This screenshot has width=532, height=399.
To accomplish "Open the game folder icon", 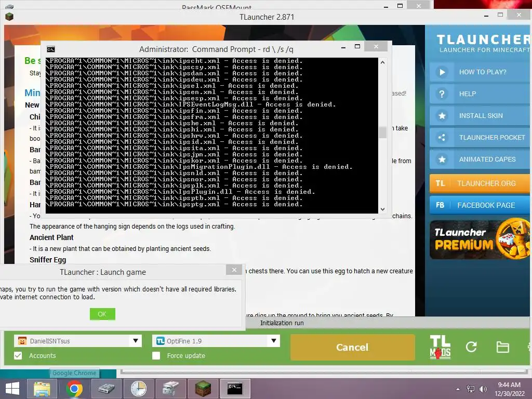I will coord(502,347).
